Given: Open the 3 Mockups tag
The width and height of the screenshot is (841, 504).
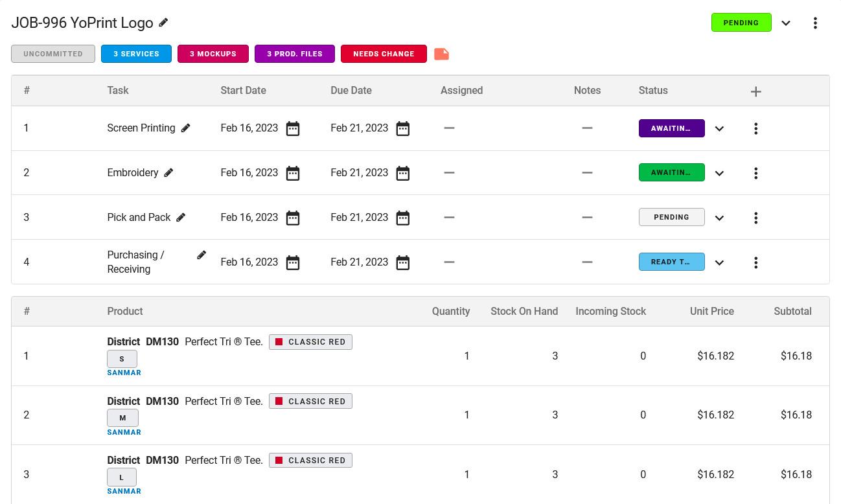Looking at the screenshot, I should [x=213, y=54].
